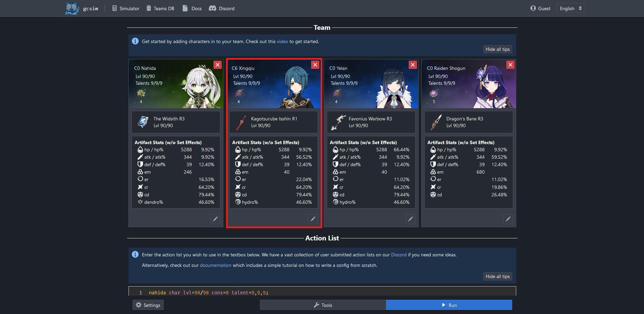Click the Guest account icon
This screenshot has height=314, width=644.
533,8
